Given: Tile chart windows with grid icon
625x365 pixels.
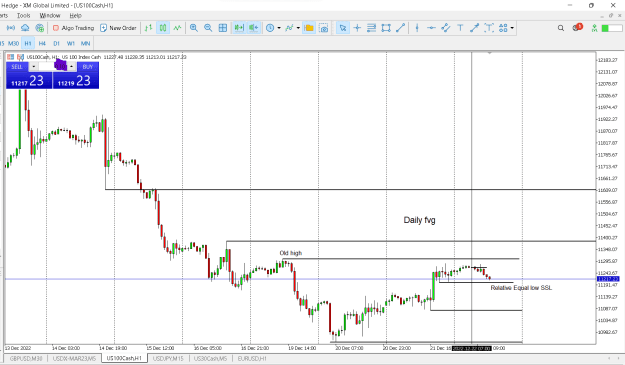Looking at the screenshot, I should pyautogui.click(x=223, y=28).
